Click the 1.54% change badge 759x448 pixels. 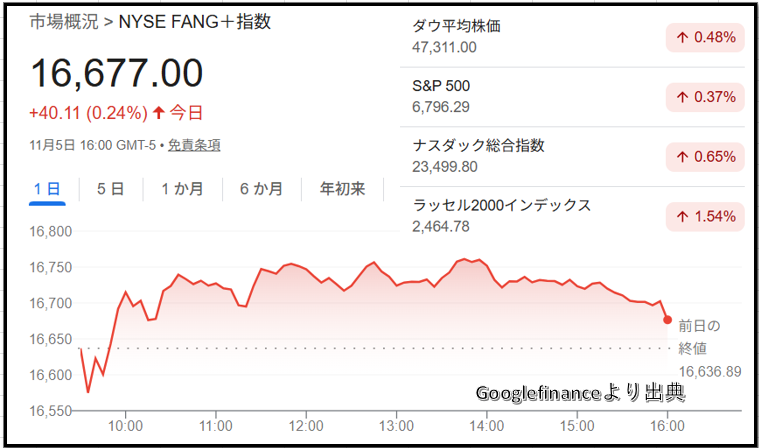point(705,216)
